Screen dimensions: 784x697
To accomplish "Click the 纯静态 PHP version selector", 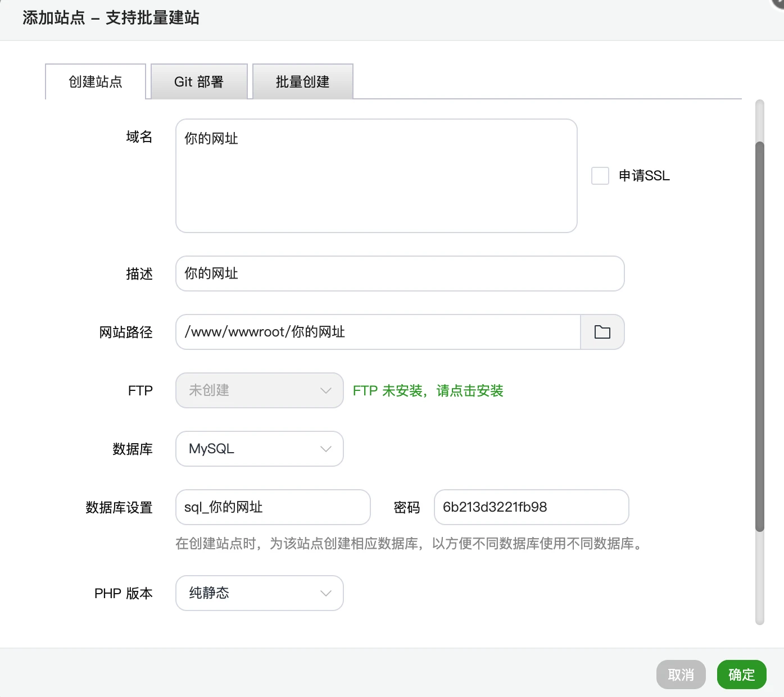I will coord(259,593).
